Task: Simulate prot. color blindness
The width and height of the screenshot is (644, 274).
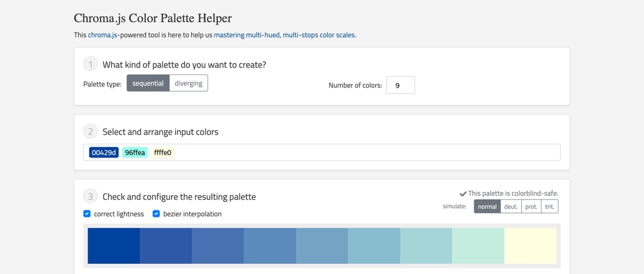Action: 531,207
